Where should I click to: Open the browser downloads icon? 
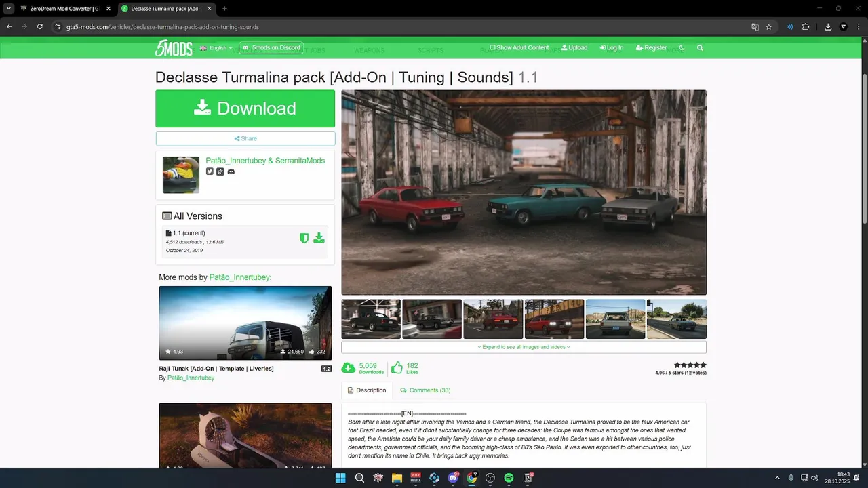[x=828, y=27]
